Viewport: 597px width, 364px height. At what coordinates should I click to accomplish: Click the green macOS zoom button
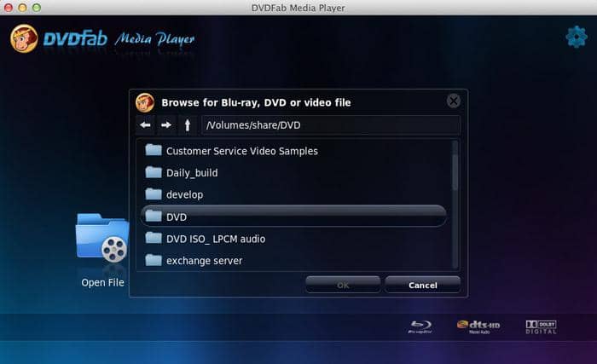37,7
